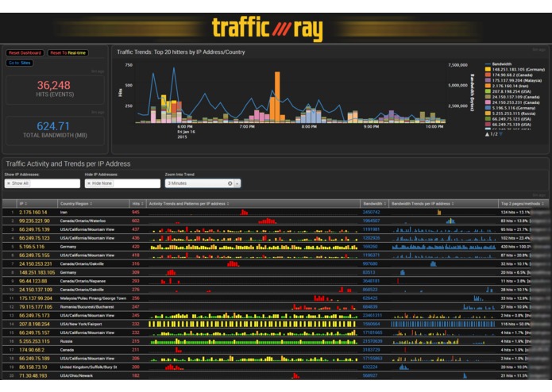The image size is (552, 392).
Task: Click inside the Show IP Addresses field
Action: [x=42, y=183]
